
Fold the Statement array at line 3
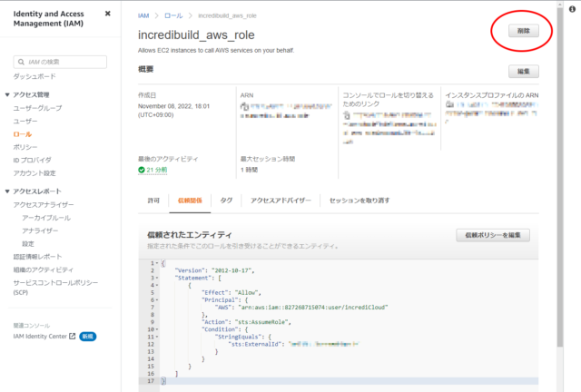pos(157,278)
